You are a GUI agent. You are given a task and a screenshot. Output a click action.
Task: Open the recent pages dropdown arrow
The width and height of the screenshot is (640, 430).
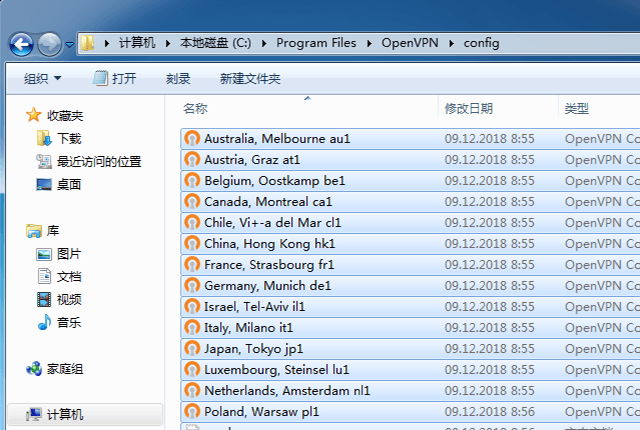(70, 44)
